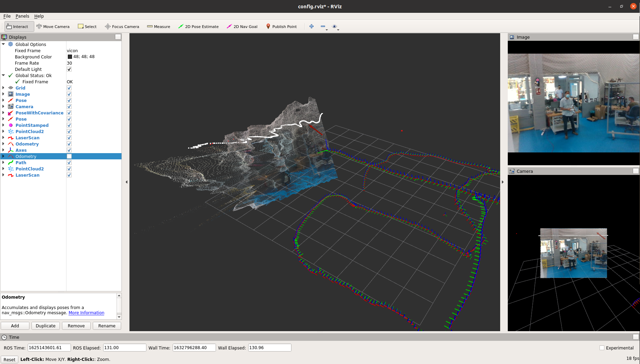Click the Axes display icon
The height and width of the screenshot is (364, 640).
pos(11,150)
